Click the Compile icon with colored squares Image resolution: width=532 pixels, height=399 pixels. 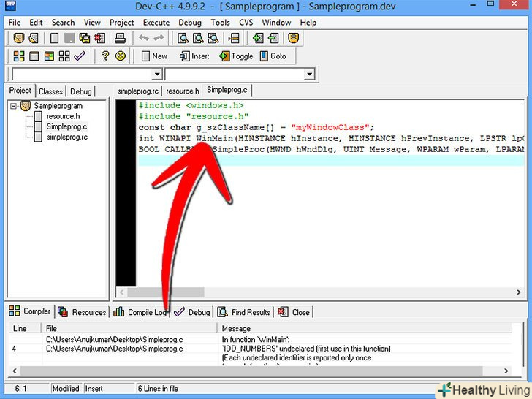coord(19,56)
